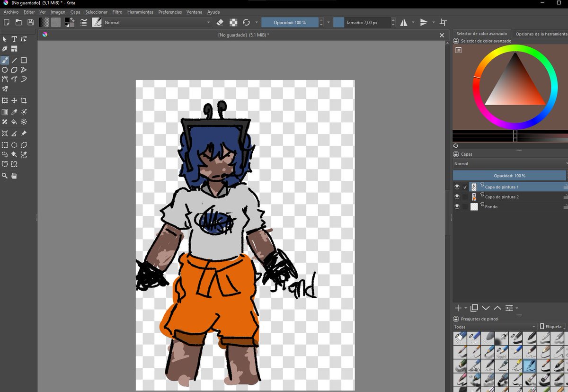Switch to Opciones de la herramienta tab
This screenshot has height=392, width=568.
tap(540, 34)
